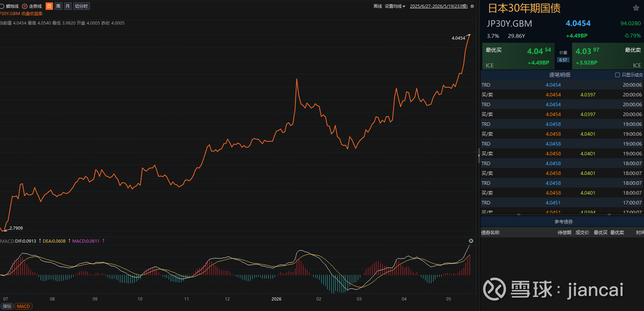644x311 pixels.
Task: Switch to daily 日 period
Action: 49,6
